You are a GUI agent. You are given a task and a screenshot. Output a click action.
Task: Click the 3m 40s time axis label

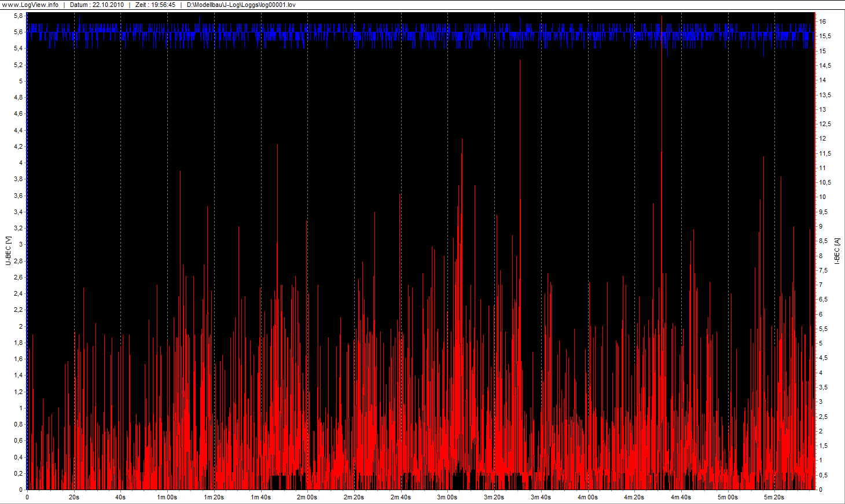click(x=541, y=497)
